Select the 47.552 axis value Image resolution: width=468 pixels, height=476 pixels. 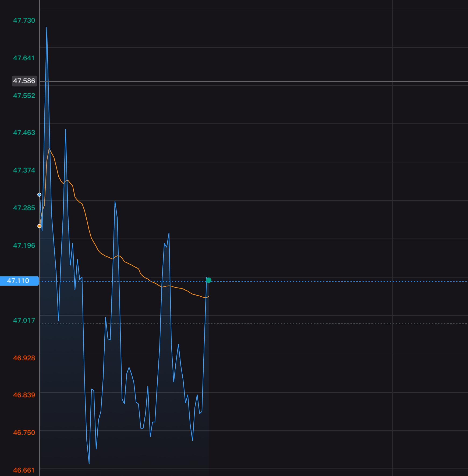pyautogui.click(x=24, y=96)
